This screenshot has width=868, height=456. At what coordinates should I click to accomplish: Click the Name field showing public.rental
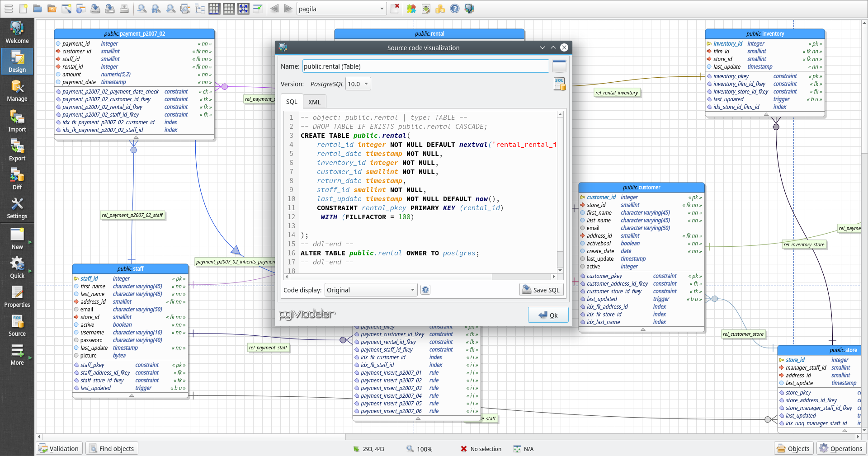(425, 66)
